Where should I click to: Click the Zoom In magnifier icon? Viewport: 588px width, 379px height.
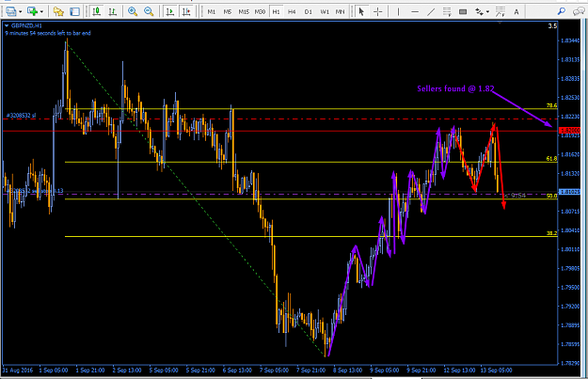(x=133, y=11)
